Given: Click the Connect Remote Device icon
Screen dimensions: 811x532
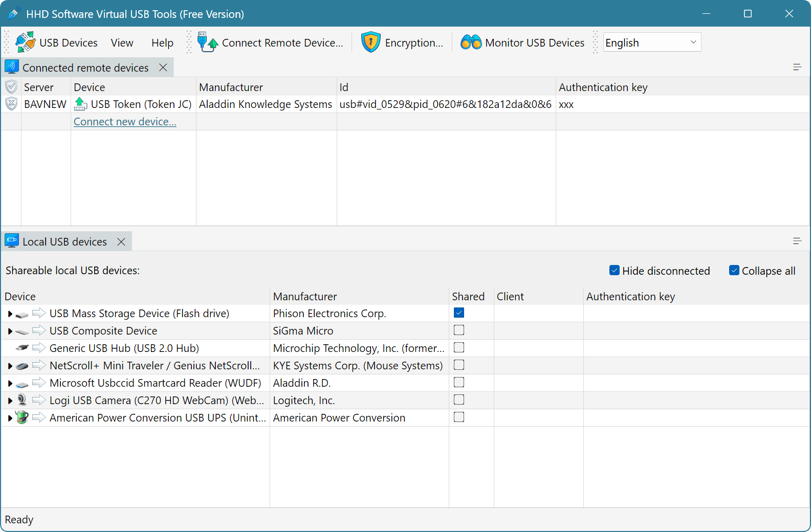Looking at the screenshot, I should coord(208,42).
